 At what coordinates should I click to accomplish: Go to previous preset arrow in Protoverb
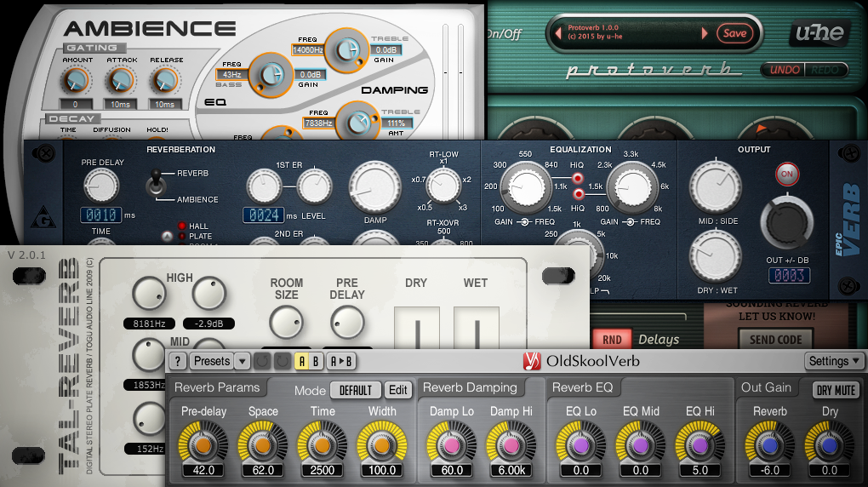pyautogui.click(x=558, y=33)
